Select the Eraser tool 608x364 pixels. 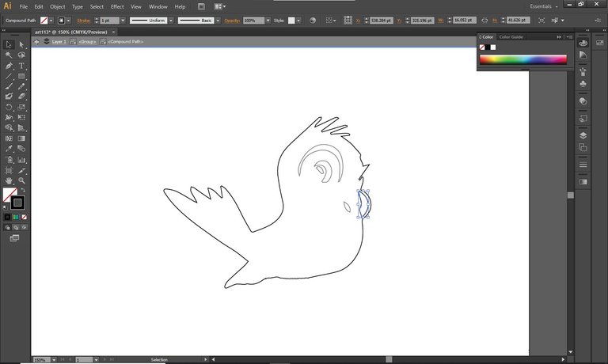(x=21, y=96)
